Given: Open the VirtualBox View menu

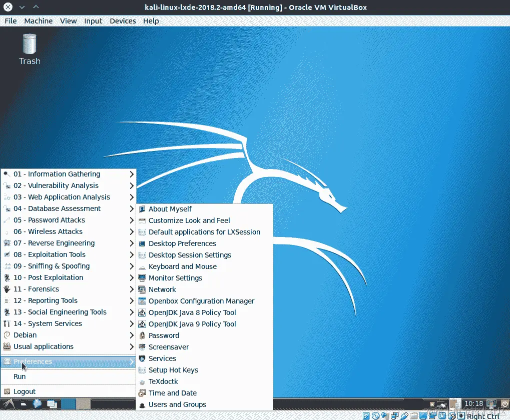Looking at the screenshot, I should pos(68,21).
